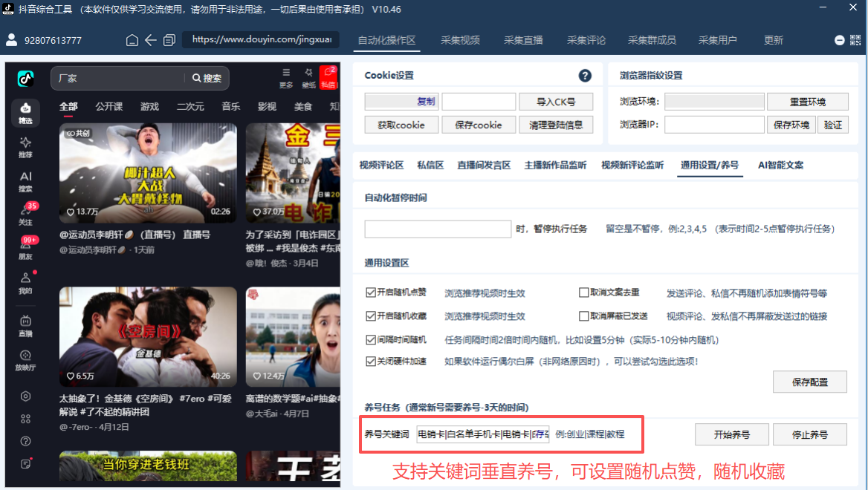Open 私信 messages with red badge
The width and height of the screenshot is (868, 490).
[328, 77]
